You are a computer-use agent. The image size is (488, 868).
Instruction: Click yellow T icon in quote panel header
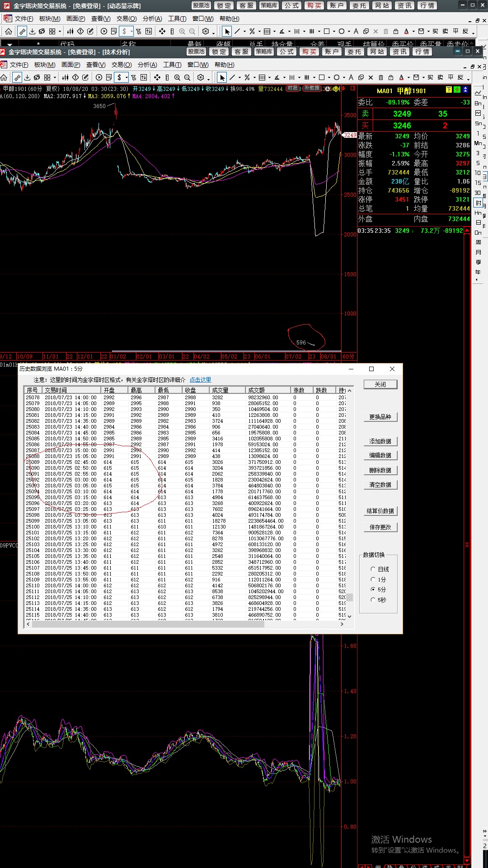click(x=449, y=90)
